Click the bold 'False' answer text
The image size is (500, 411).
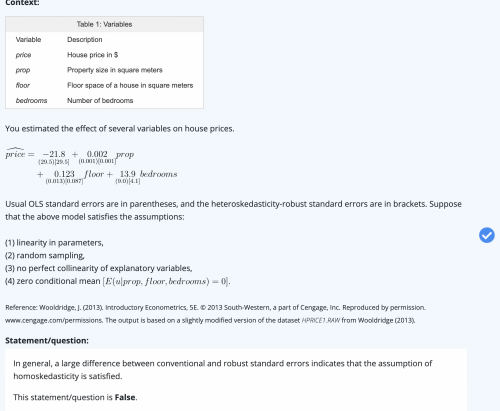(125, 397)
